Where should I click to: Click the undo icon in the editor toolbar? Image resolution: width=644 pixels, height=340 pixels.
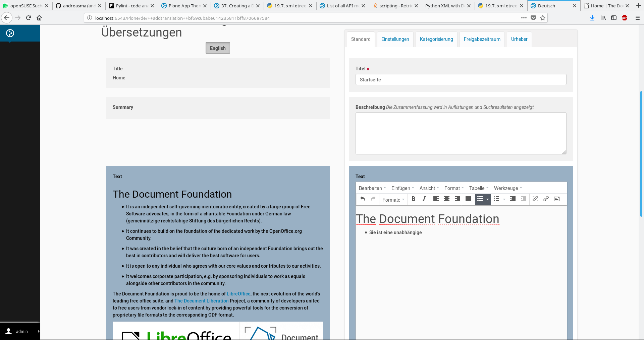[x=363, y=199]
